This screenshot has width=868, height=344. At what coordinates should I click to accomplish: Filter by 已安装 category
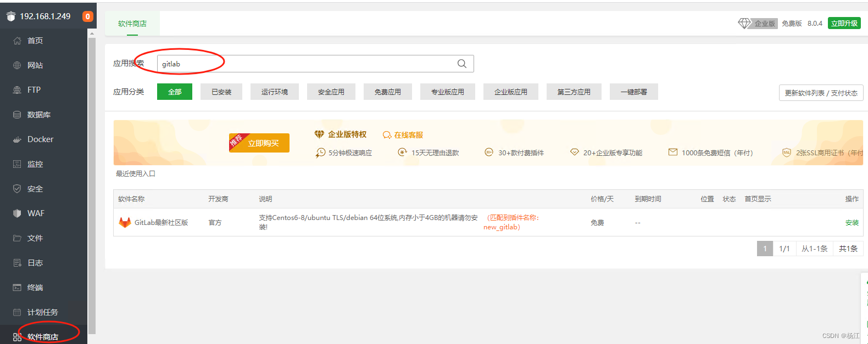[x=221, y=92]
